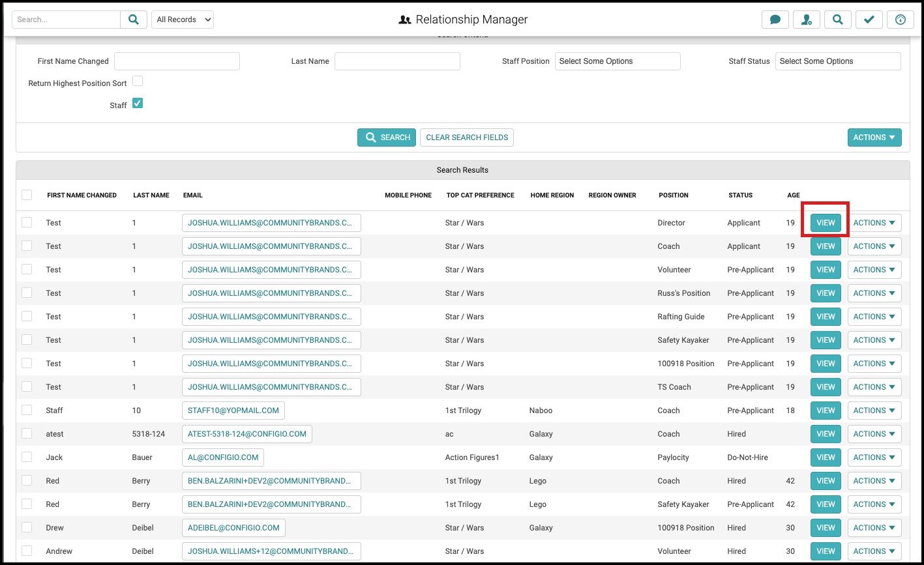Screen dimensions: 924x565
Task: Check the Jack Bauer row checkbox
Action: tap(27, 457)
